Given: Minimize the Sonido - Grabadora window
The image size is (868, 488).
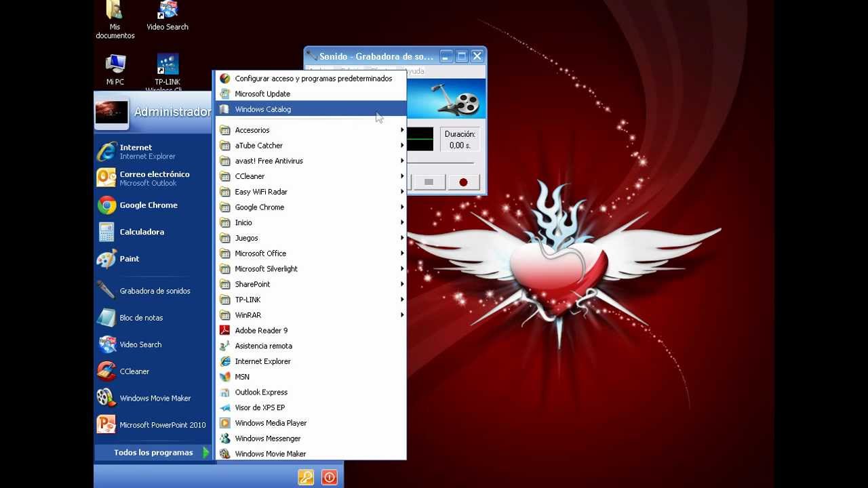Looking at the screenshot, I should pyautogui.click(x=446, y=56).
